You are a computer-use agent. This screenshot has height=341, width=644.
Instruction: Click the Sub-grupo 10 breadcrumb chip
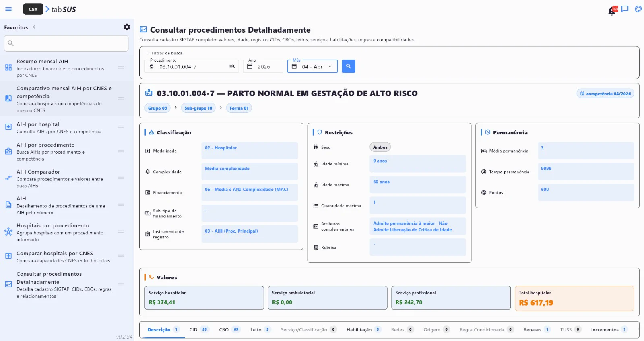[x=198, y=108]
